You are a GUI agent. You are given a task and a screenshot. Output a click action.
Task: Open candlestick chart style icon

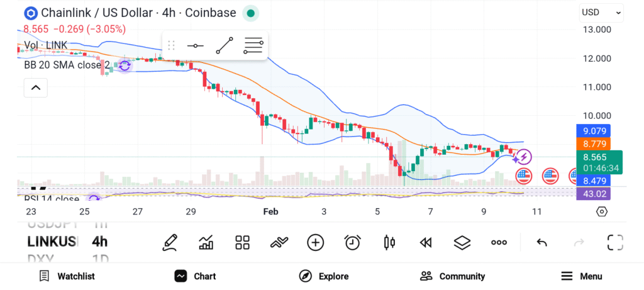pos(389,242)
